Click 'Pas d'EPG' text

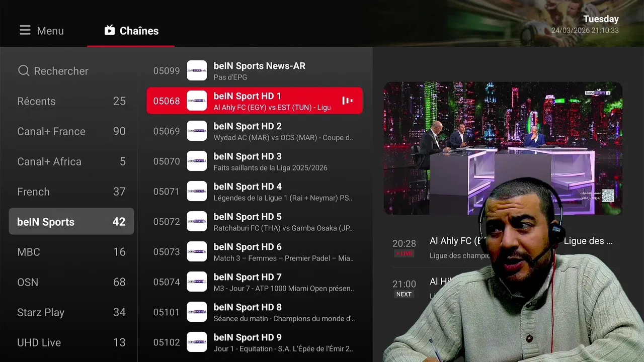(x=230, y=77)
